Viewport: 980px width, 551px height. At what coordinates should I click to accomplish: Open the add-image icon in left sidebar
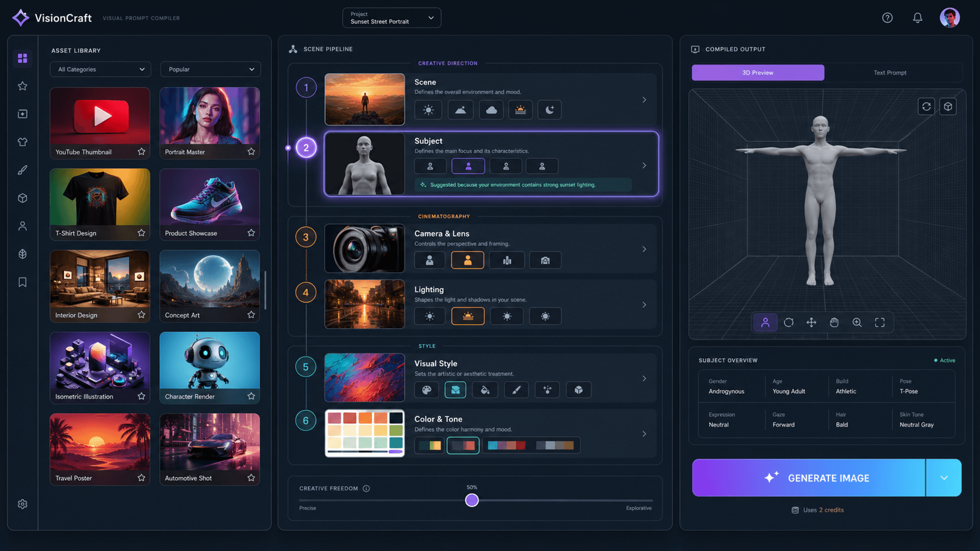tap(22, 114)
